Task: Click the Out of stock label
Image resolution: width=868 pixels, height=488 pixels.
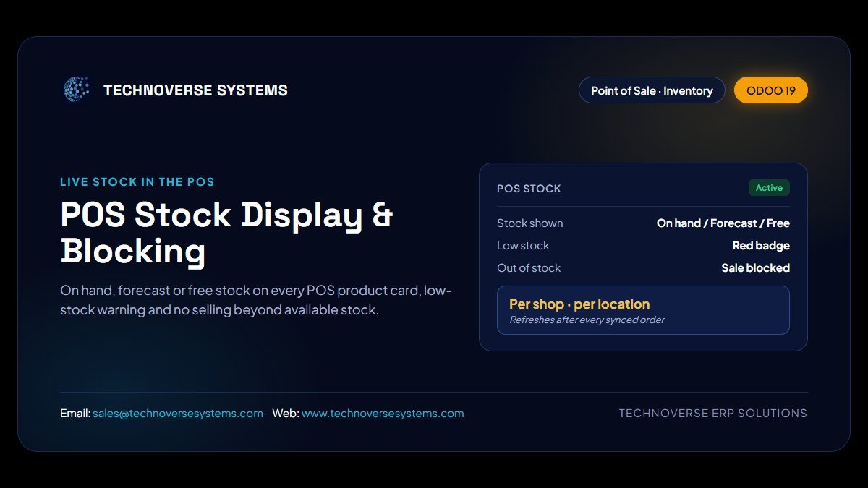Action: 529,268
